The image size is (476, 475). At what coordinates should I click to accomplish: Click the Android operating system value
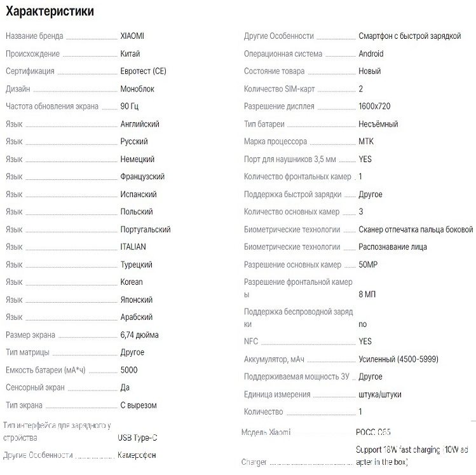[x=371, y=54]
